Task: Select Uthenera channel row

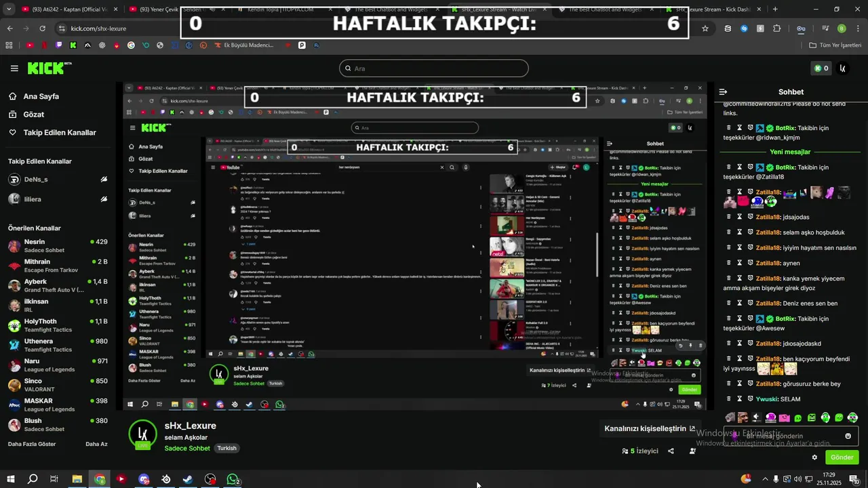Action: pos(58,345)
